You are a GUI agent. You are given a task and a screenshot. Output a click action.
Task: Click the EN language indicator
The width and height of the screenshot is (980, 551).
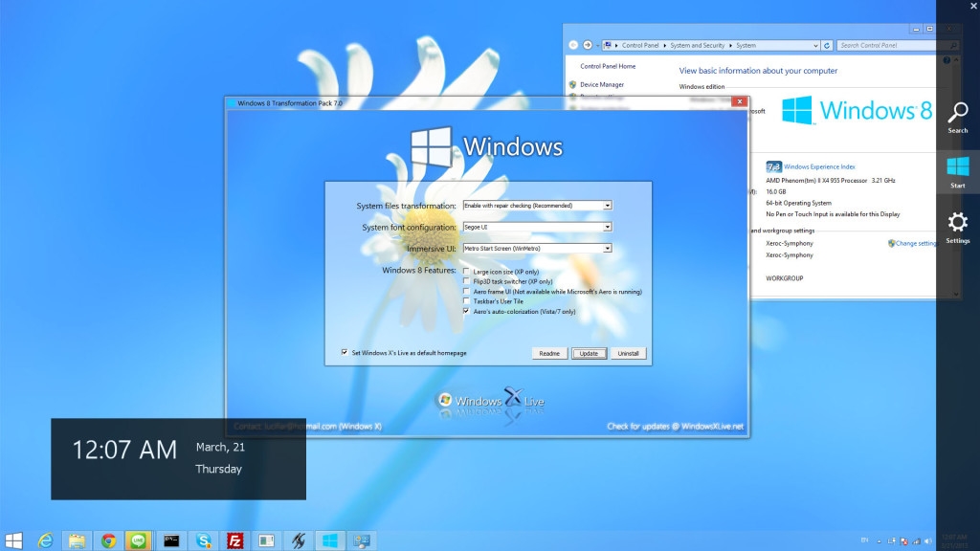click(864, 540)
